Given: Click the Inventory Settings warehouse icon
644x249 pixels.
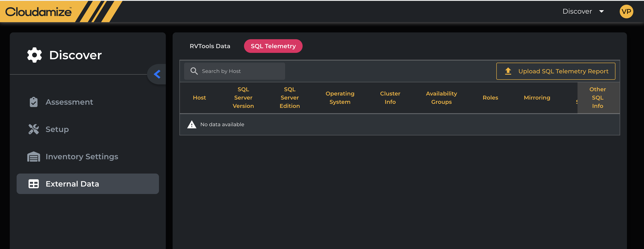Looking at the screenshot, I should [33, 157].
